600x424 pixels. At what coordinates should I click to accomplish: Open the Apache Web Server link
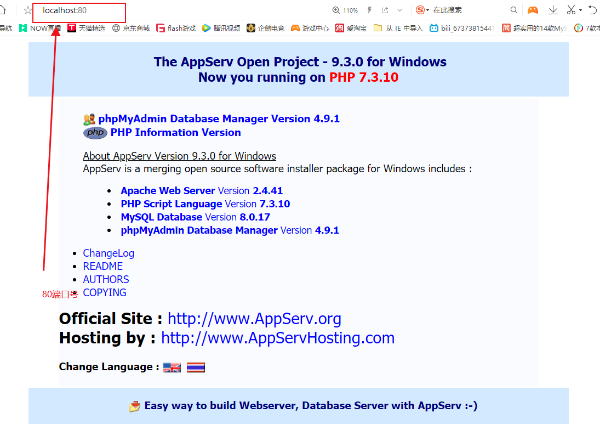coord(202,191)
